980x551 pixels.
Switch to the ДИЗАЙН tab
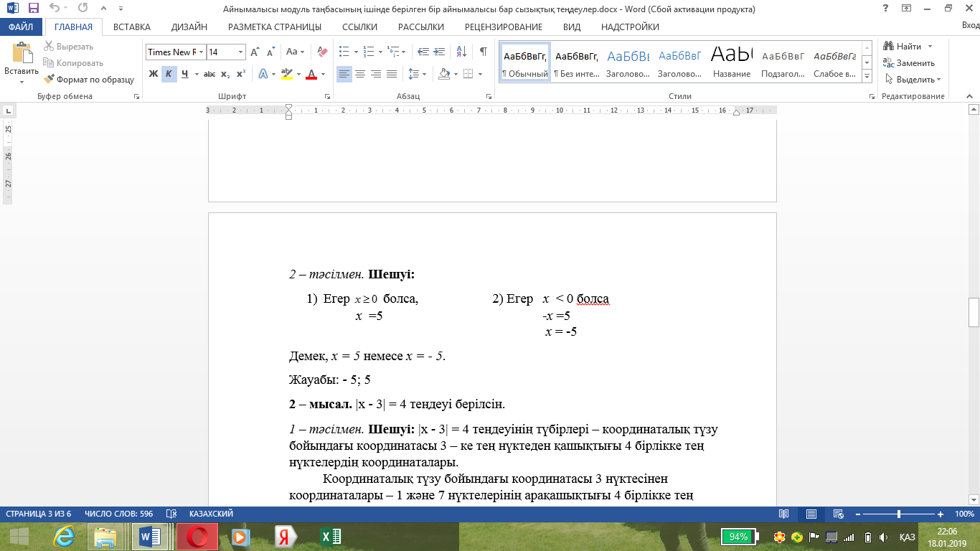[189, 27]
